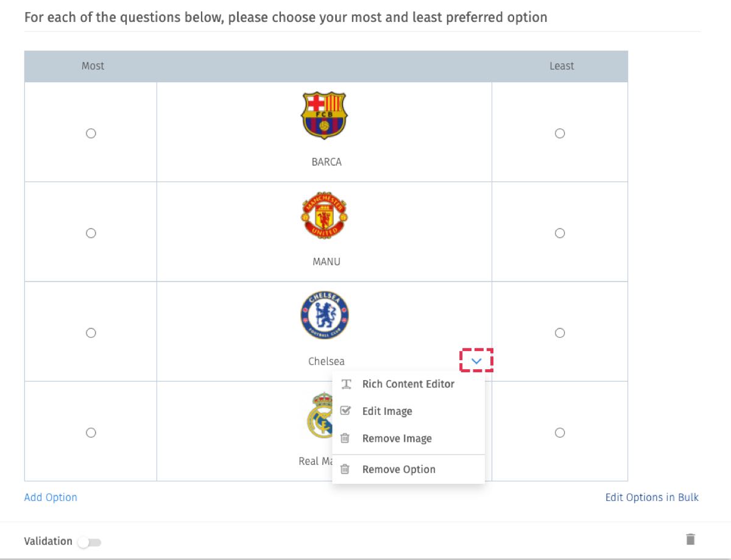Screen dimensions: 731x560
Task: Enable the Validation toggle
Action: click(90, 541)
